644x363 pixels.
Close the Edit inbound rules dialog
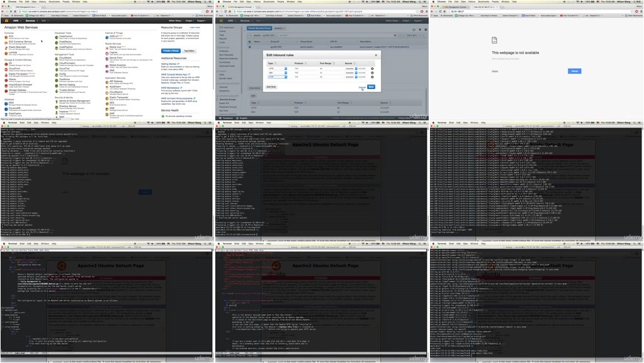point(376,55)
